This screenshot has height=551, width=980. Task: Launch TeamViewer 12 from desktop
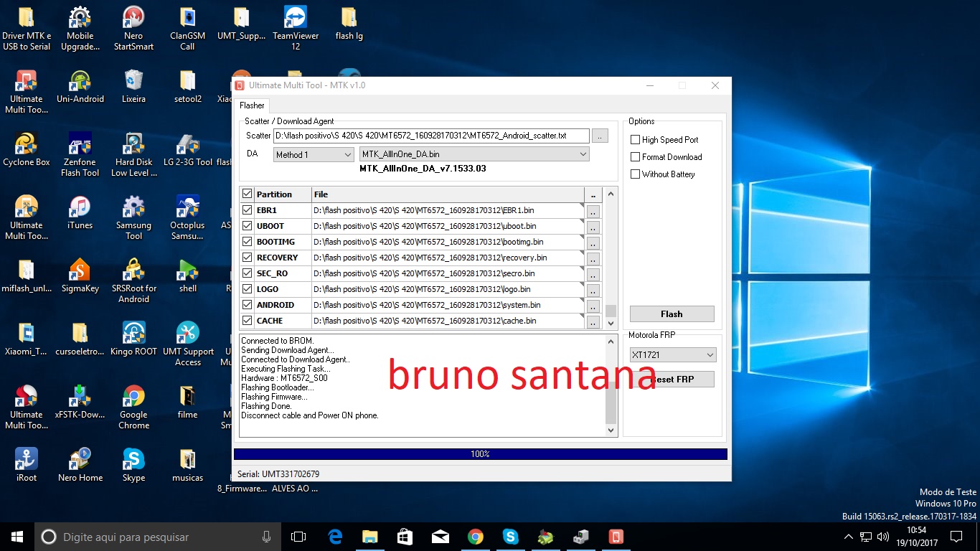point(295,29)
